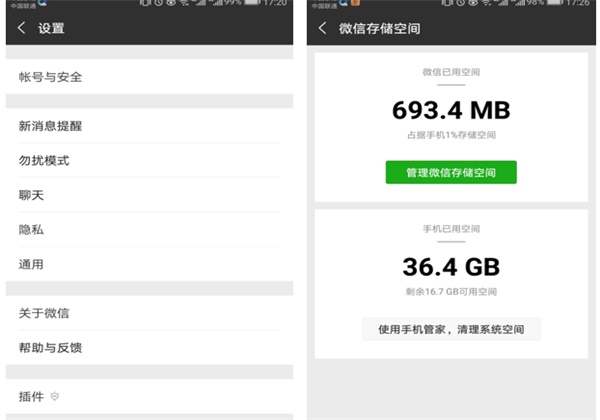Tap the back arrow beside 设置

coord(22,28)
